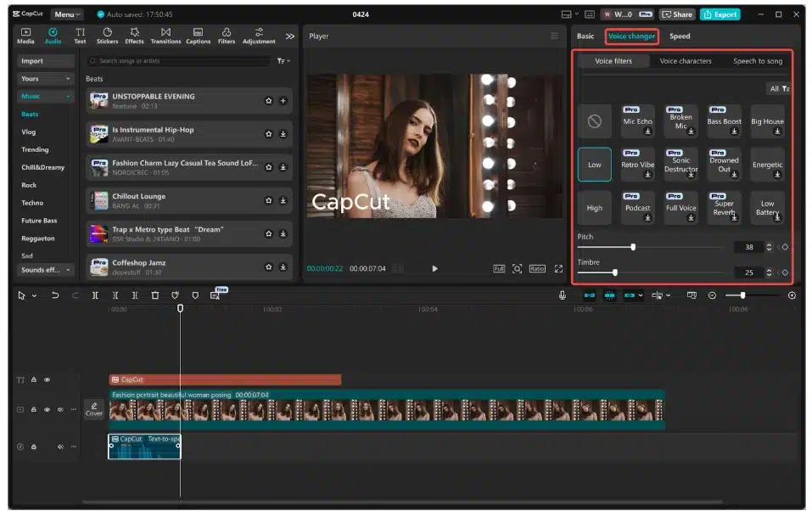Play the video in Player
The image size is (812, 511).
point(434,268)
